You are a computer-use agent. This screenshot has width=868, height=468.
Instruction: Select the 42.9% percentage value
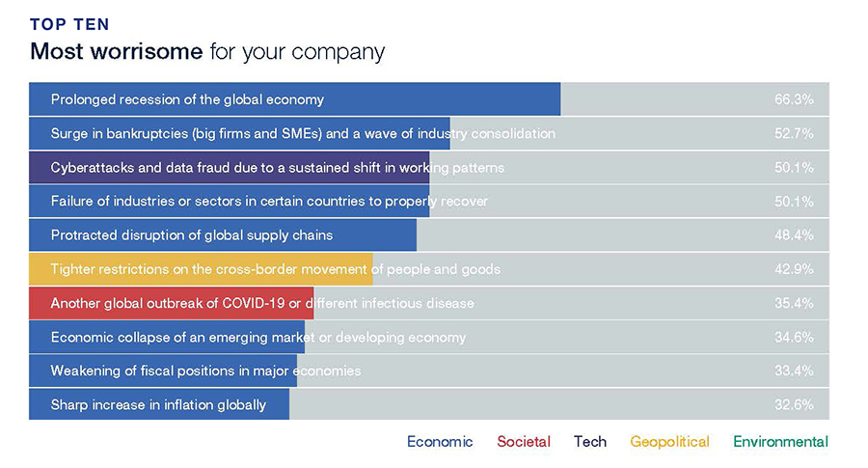point(794,269)
